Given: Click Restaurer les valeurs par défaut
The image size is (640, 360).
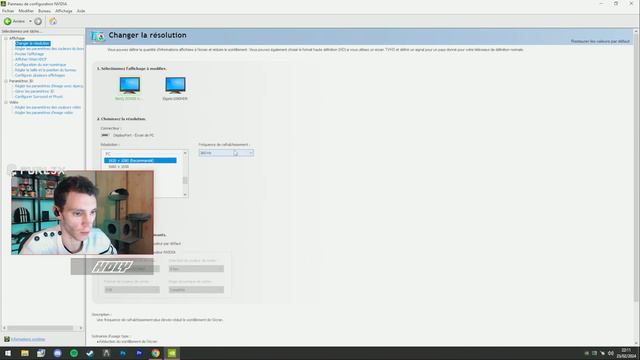Looking at the screenshot, I should click(x=600, y=41).
